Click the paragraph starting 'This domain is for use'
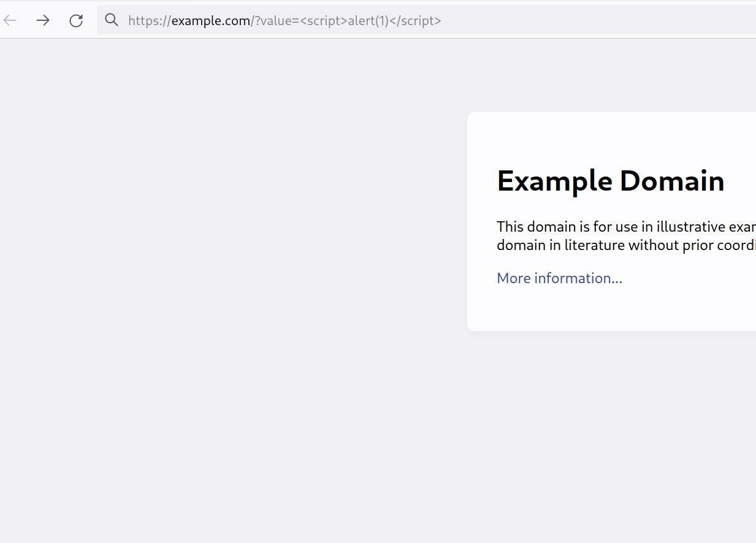The height and width of the screenshot is (543, 756). coord(626,236)
